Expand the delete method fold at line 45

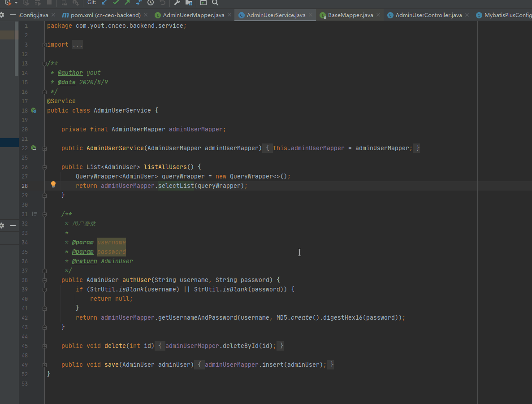44,346
